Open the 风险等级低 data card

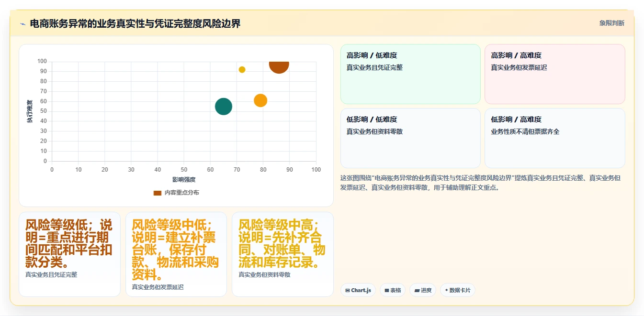point(69,254)
